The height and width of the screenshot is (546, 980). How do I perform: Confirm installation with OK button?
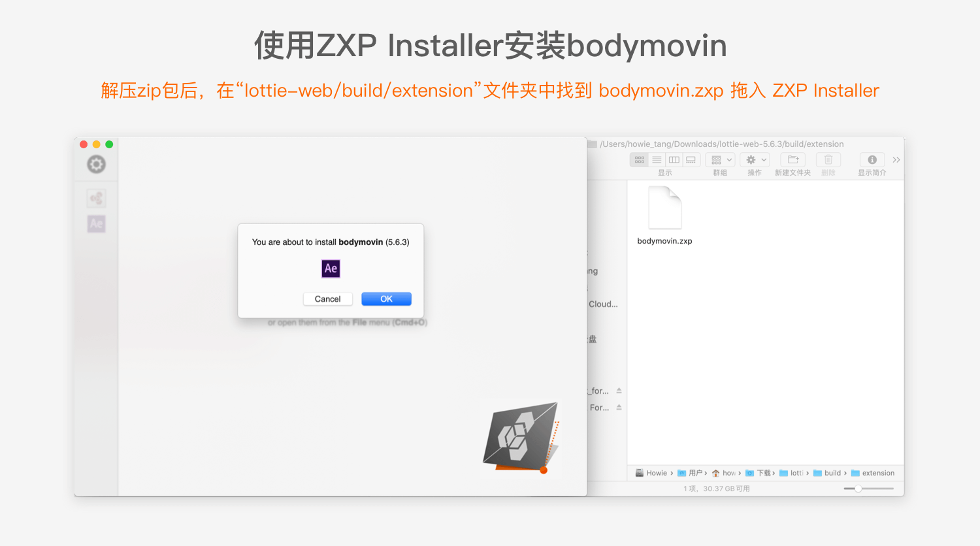(386, 298)
